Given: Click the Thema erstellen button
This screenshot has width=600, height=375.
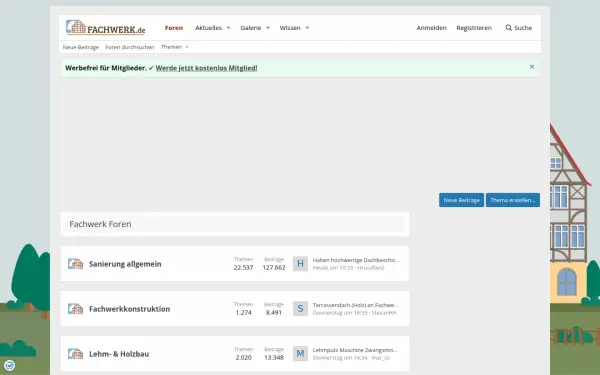Looking at the screenshot, I should coord(513,200).
